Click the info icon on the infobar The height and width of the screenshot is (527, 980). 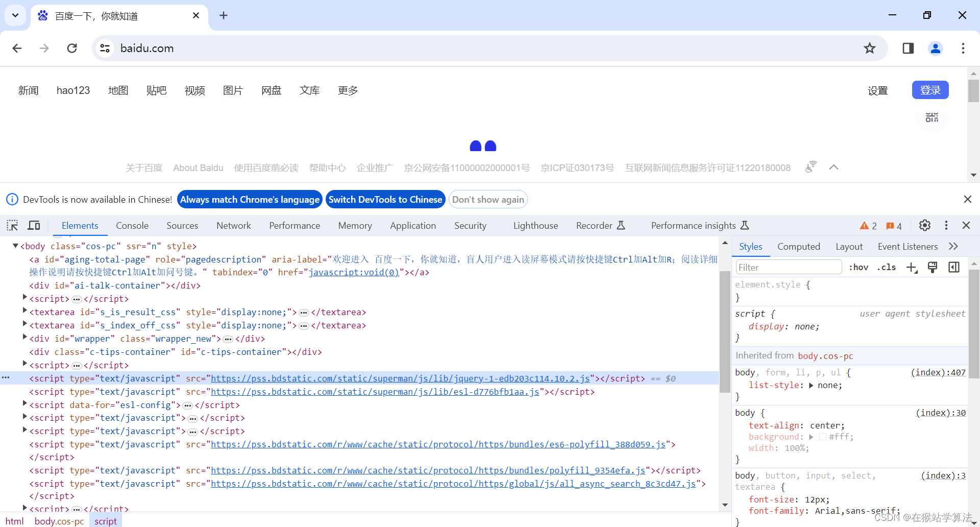[x=12, y=199]
